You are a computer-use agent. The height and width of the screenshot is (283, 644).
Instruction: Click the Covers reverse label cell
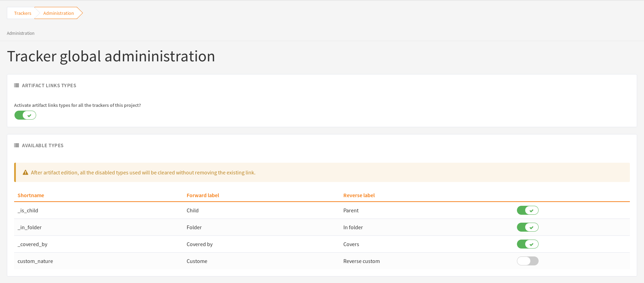click(x=351, y=244)
